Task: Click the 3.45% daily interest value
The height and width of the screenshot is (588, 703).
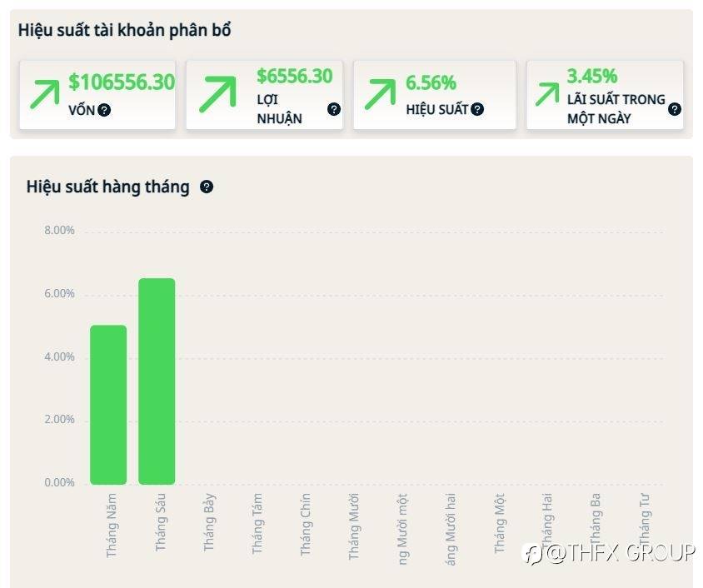Action: click(592, 76)
